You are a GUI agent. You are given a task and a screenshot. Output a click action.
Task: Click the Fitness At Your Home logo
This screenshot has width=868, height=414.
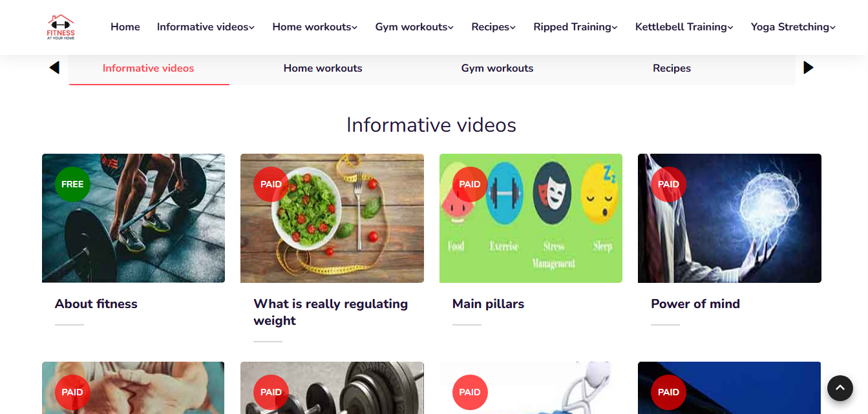coord(61,27)
